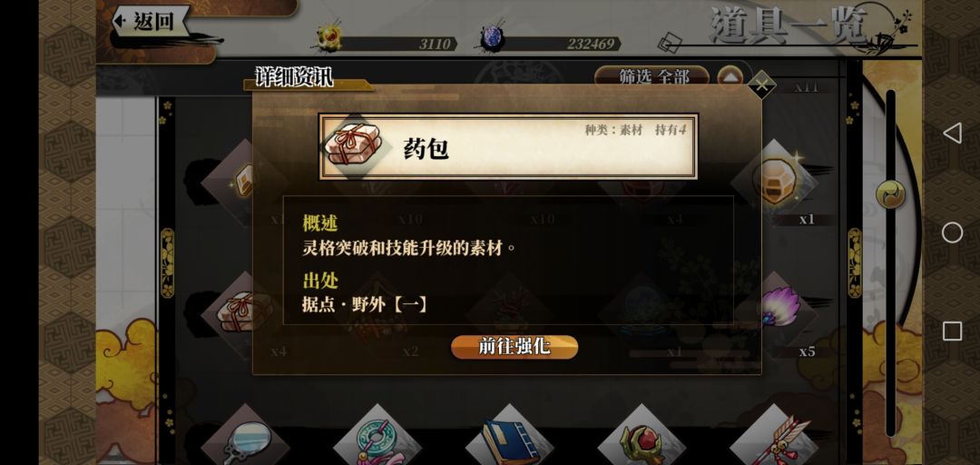Click the vertical scrollbar track
980x465 pixels.
point(891,262)
